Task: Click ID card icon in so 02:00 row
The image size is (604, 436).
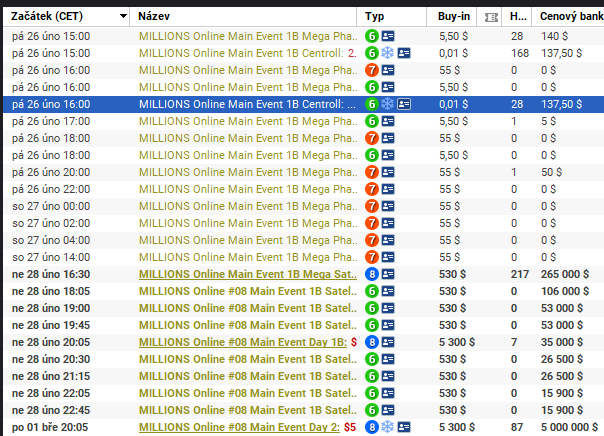Action: [388, 223]
